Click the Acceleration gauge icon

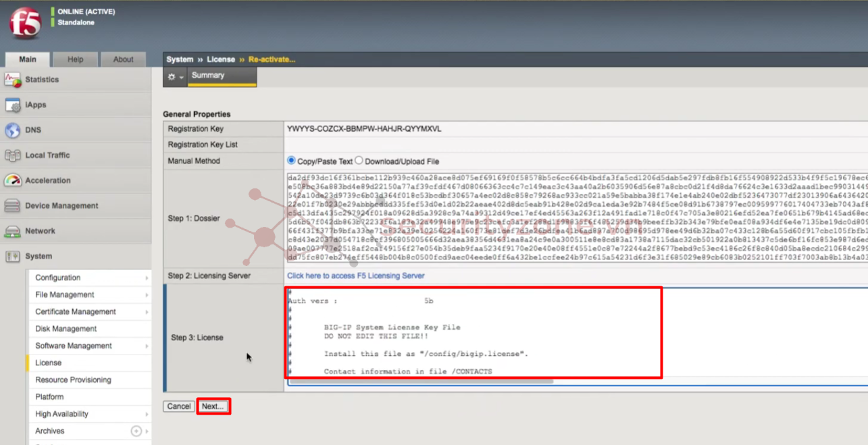[12, 180]
